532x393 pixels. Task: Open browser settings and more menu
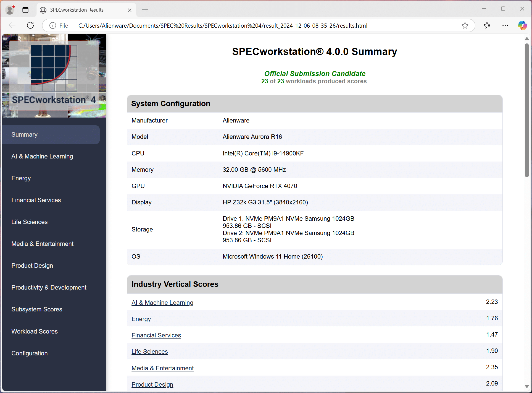505,25
